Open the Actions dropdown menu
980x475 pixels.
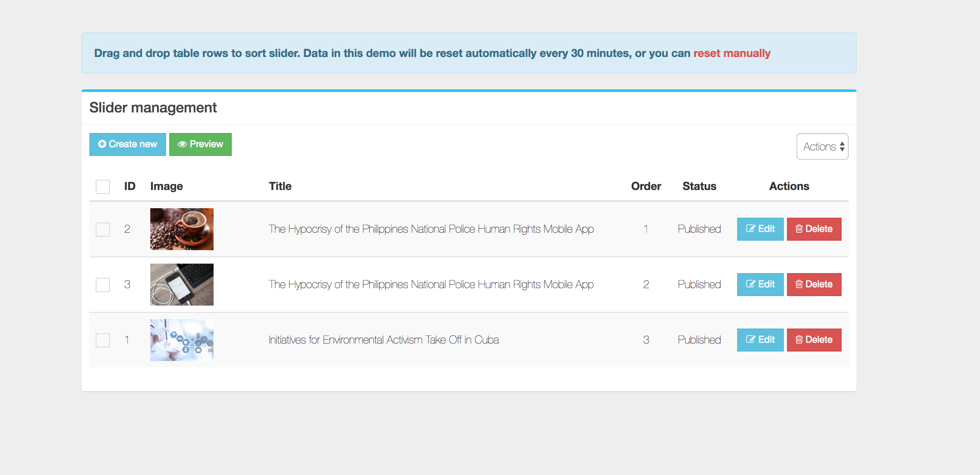coord(822,146)
